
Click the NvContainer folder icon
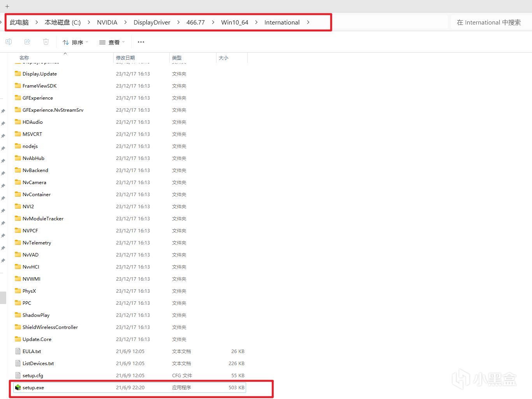pos(18,194)
